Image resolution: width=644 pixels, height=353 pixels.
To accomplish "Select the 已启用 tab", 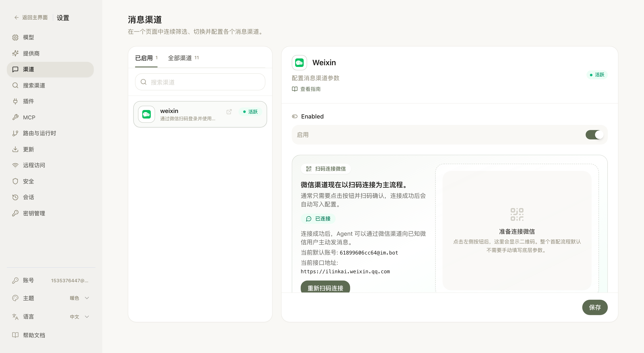I will 146,58.
